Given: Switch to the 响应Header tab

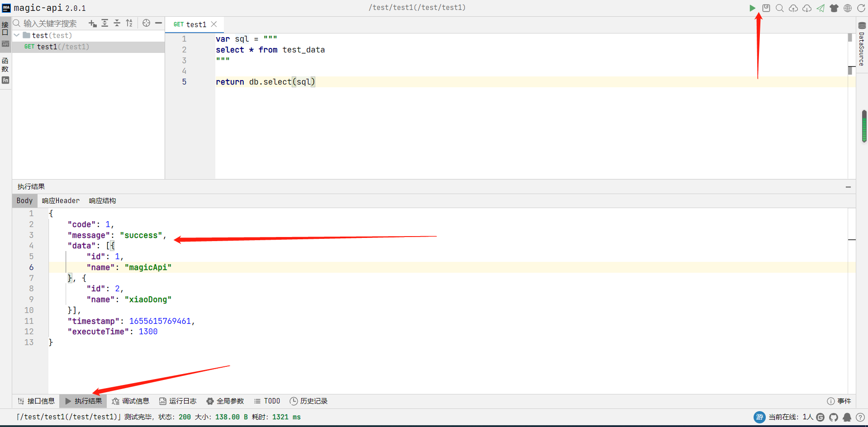Looking at the screenshot, I should (x=61, y=201).
